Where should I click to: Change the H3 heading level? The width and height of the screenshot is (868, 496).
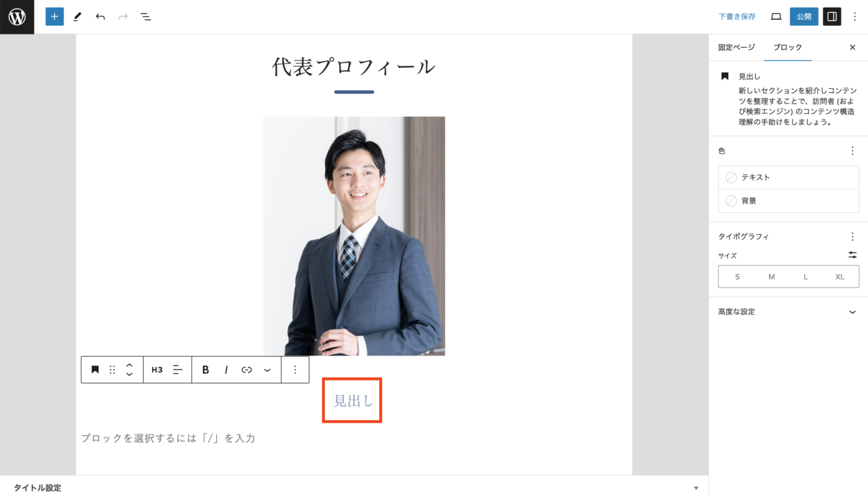coord(157,370)
